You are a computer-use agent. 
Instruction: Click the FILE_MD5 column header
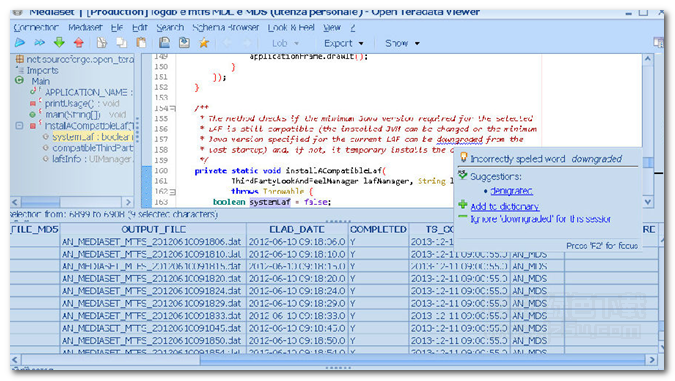(x=34, y=229)
